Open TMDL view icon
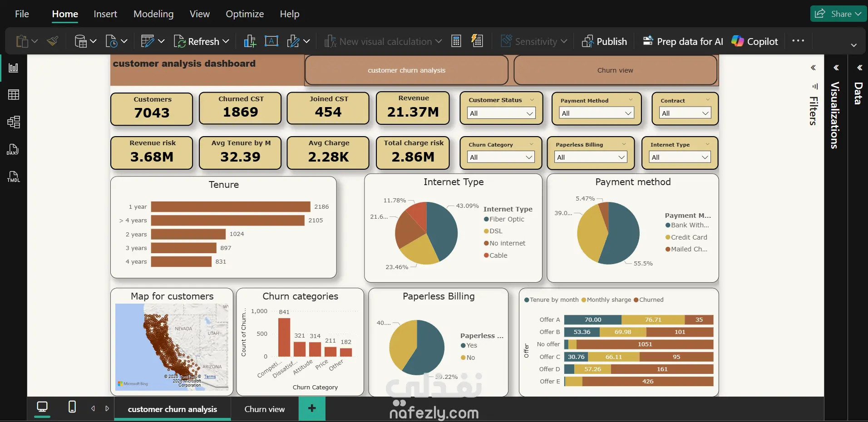Screen dimensions: 868x422 (x=13, y=177)
